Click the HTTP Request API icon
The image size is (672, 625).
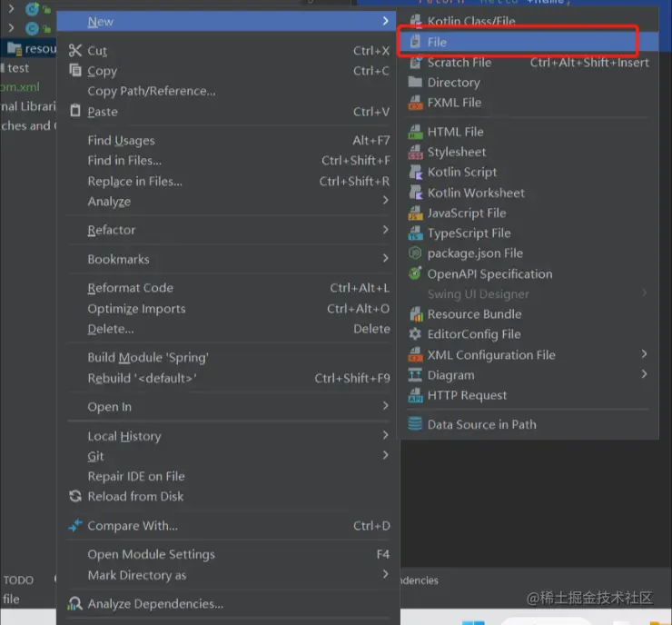(x=415, y=395)
